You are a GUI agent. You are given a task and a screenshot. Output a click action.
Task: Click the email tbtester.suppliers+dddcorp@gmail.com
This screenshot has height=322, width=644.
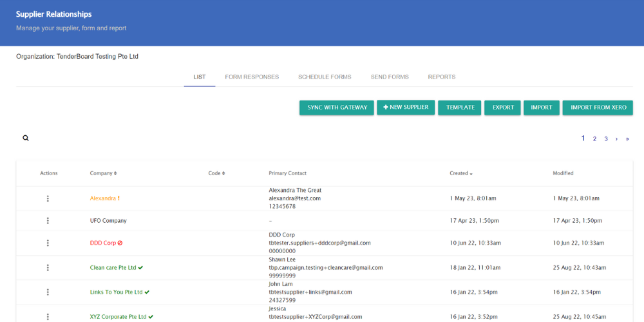(x=319, y=243)
